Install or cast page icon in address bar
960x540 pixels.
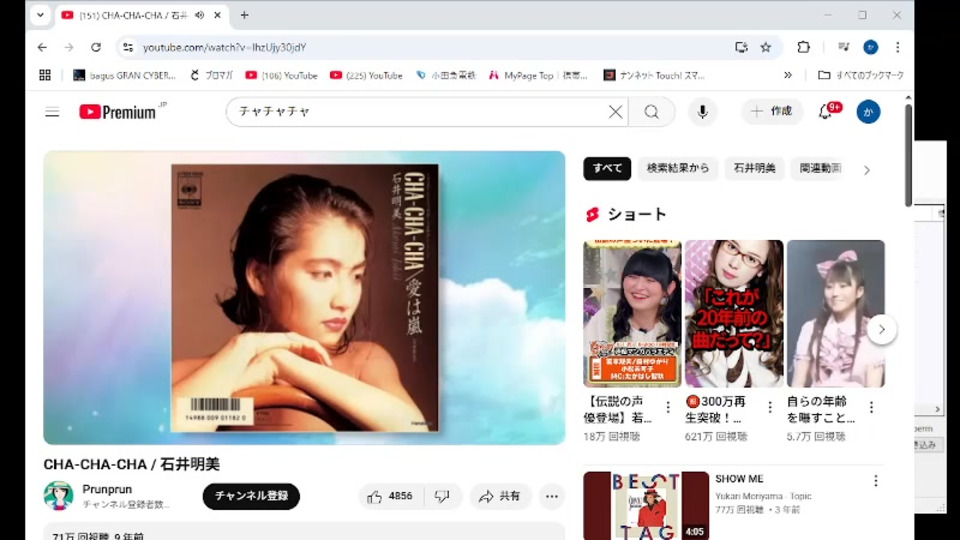tap(741, 47)
